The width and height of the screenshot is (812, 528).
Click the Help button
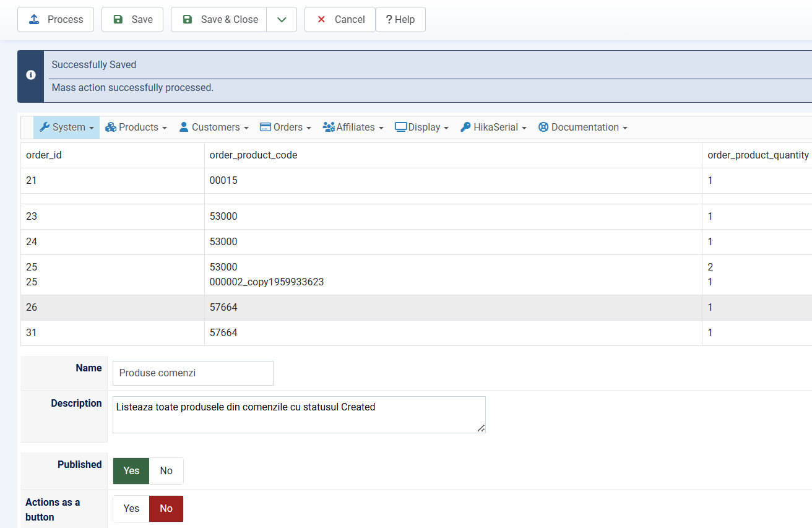[400, 20]
